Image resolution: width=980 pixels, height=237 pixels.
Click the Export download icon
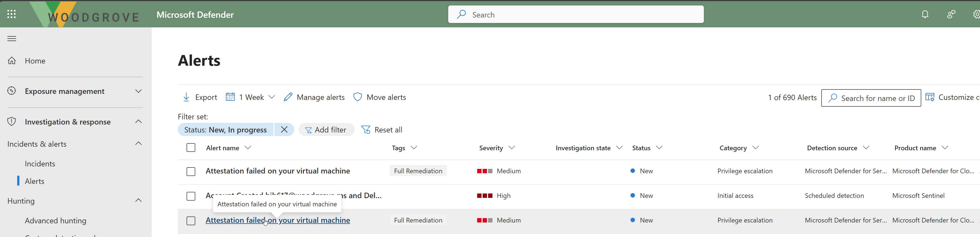coord(186,97)
